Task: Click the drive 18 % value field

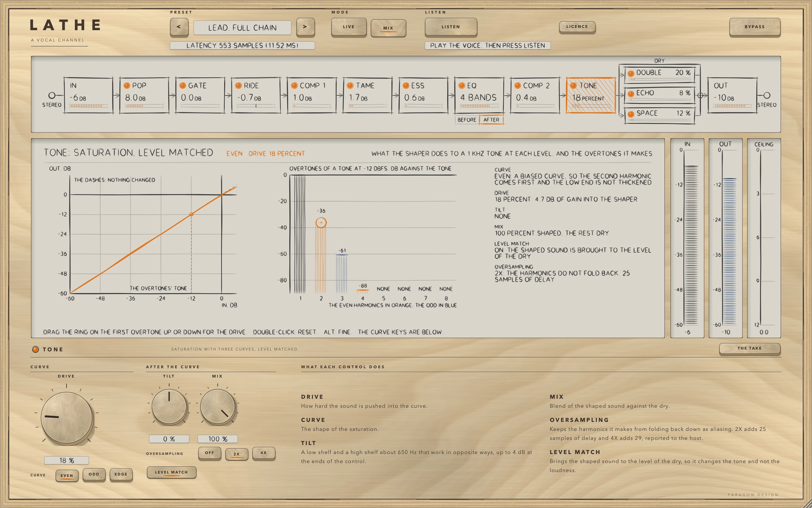Action: click(x=67, y=460)
